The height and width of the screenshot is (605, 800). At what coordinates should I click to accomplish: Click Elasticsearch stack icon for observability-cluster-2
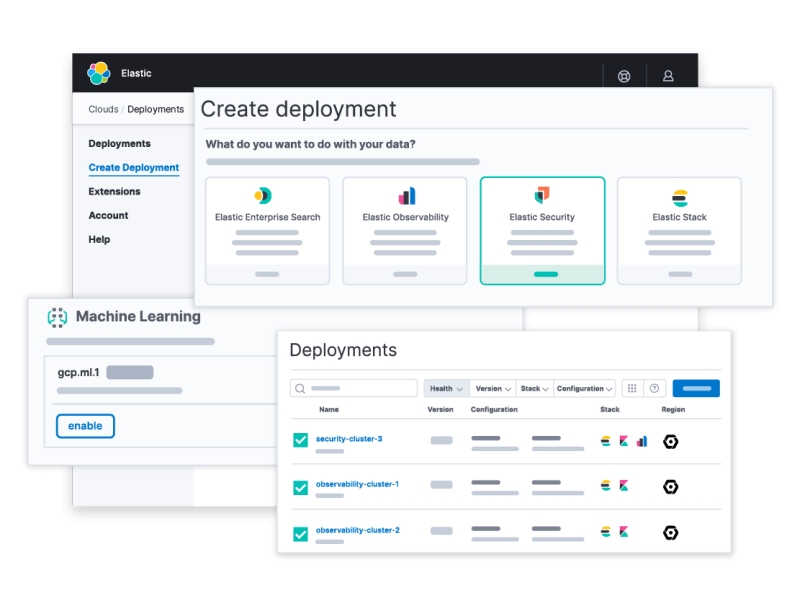coord(606,532)
